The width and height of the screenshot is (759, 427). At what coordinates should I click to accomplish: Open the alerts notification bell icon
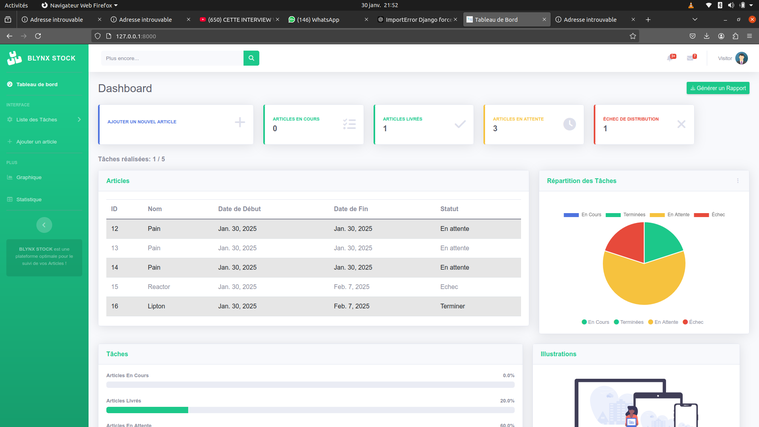(671, 58)
